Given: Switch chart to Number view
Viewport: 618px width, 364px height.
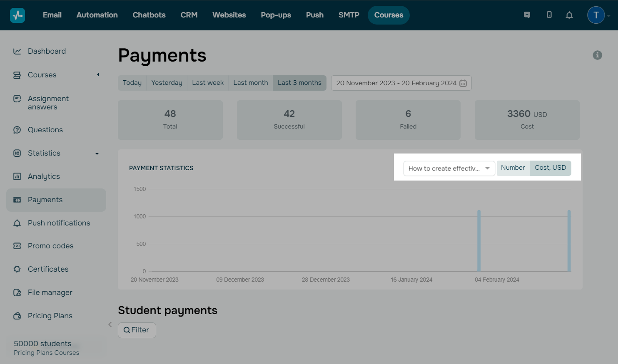Looking at the screenshot, I should point(513,168).
